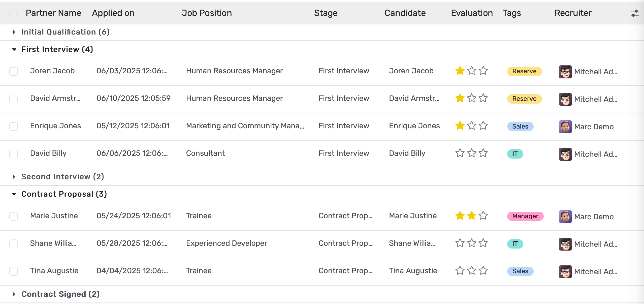The image size is (644, 304).
Task: Click the IT tag on David Billy's row
Action: coord(515,154)
